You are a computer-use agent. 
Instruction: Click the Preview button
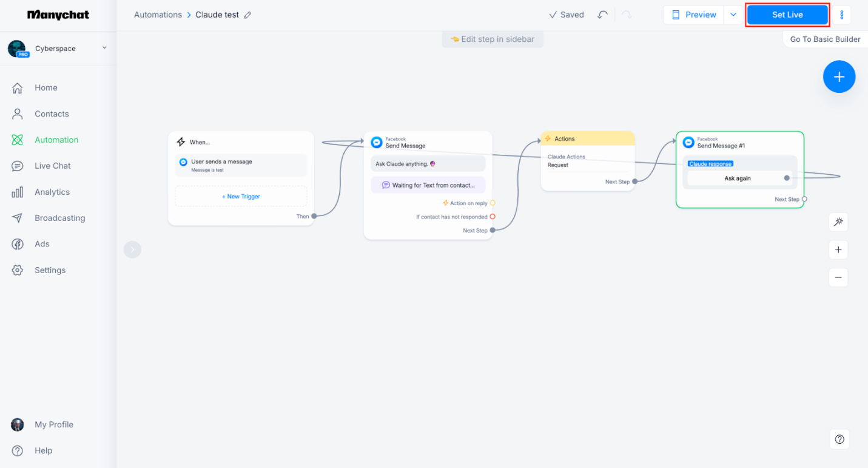pyautogui.click(x=693, y=15)
